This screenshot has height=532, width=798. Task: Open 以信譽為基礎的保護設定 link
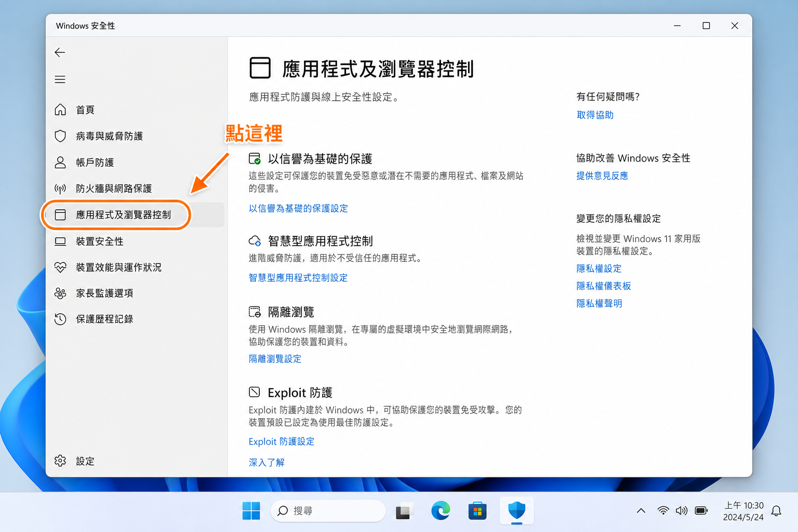pyautogui.click(x=298, y=208)
